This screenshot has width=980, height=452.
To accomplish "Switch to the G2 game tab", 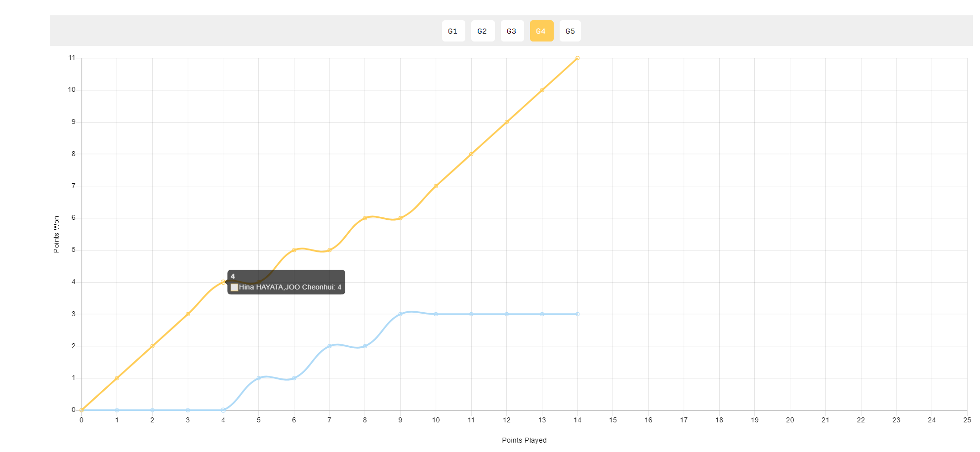I will click(x=482, y=31).
